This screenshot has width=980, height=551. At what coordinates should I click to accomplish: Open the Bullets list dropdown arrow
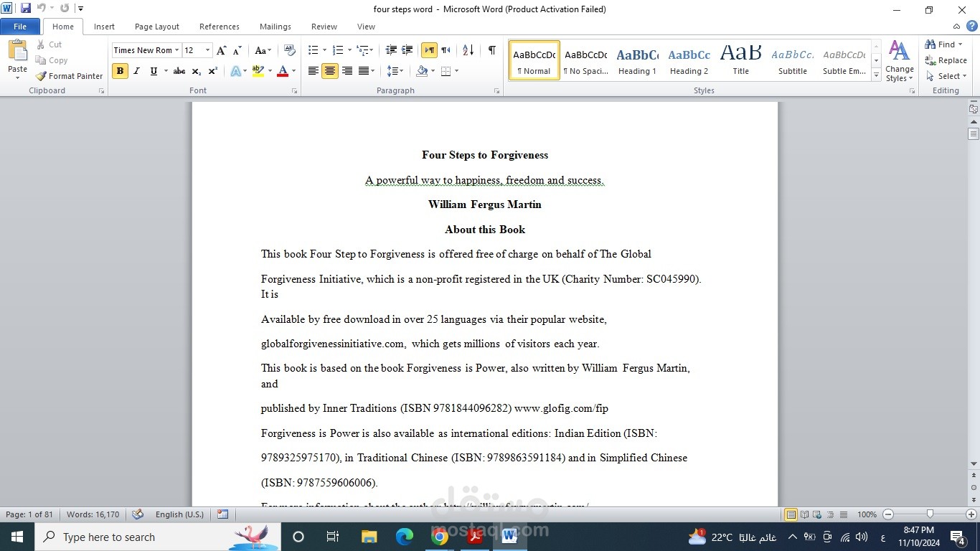(x=324, y=50)
